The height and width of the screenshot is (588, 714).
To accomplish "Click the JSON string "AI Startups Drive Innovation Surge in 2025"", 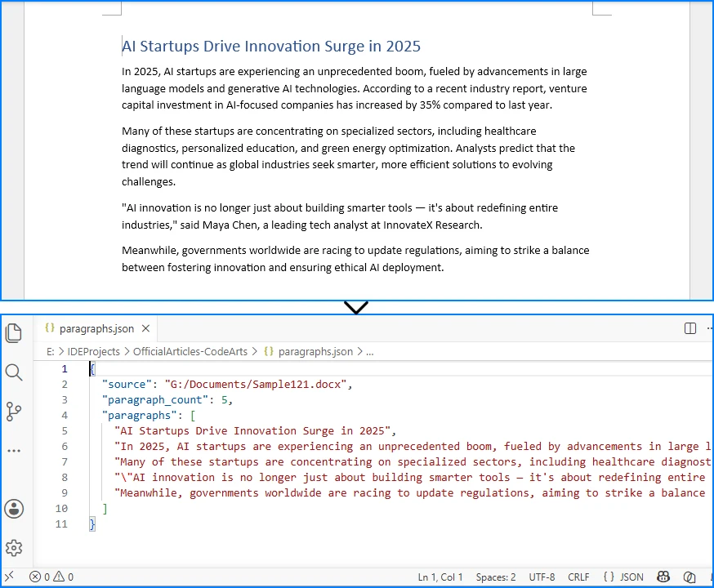I will (252, 430).
